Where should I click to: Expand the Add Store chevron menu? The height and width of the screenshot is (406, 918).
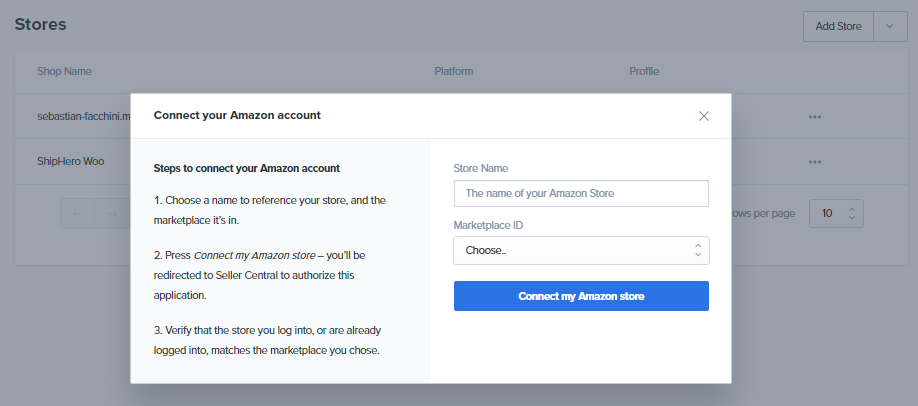889,26
